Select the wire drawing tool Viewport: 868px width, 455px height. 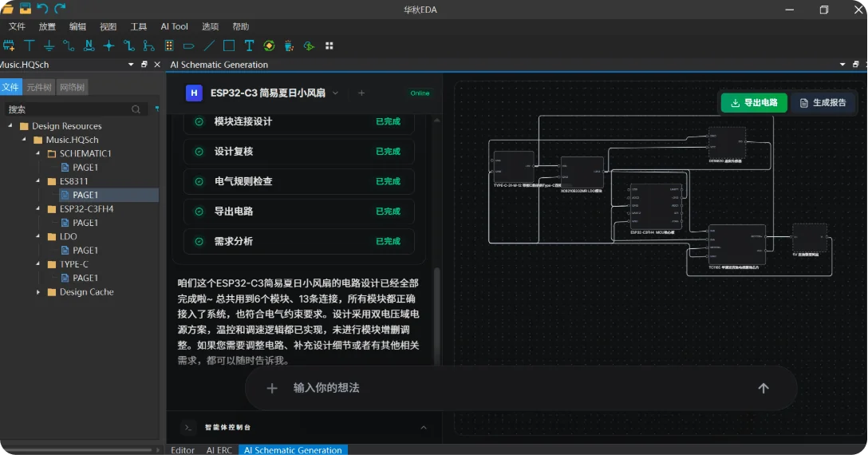click(x=69, y=46)
